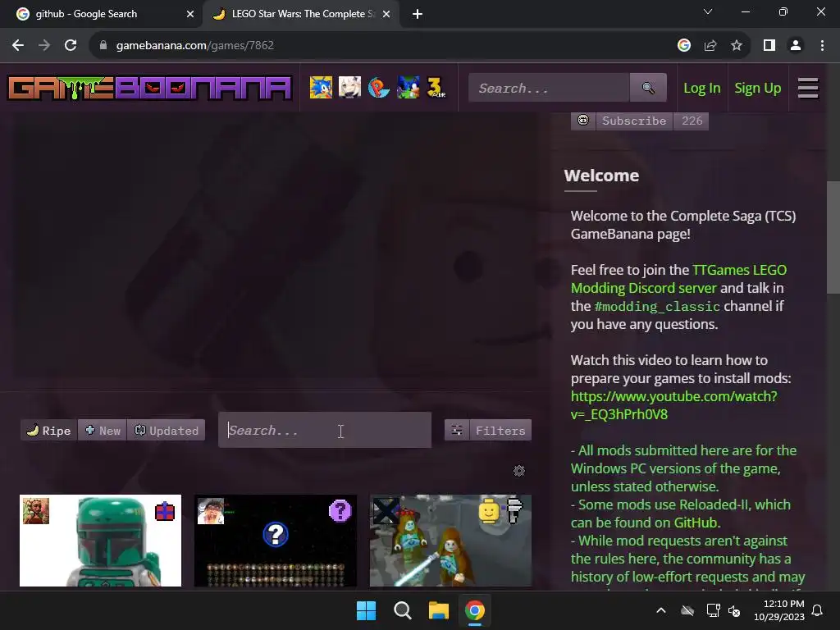Select the Updated sort tab
840x630 pixels.
coord(166,430)
